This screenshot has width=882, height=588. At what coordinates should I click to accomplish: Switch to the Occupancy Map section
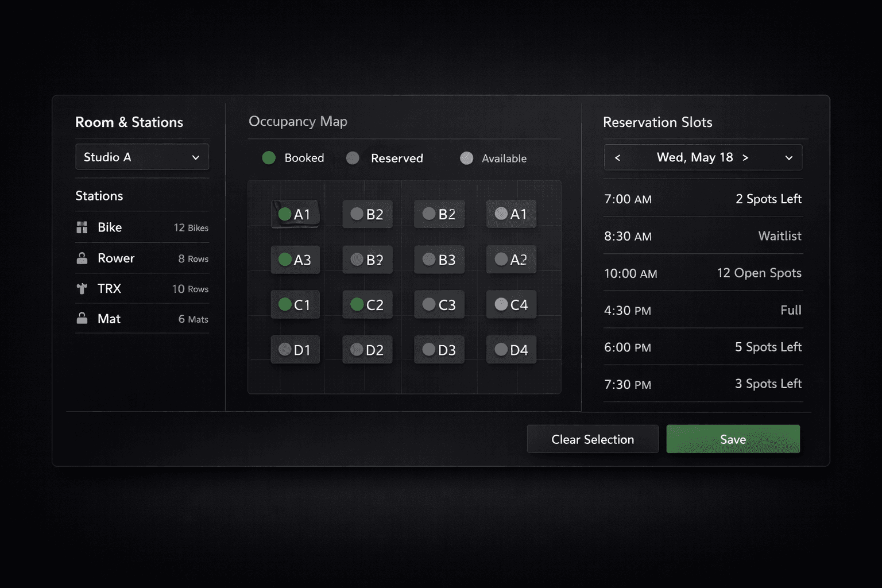pos(298,121)
